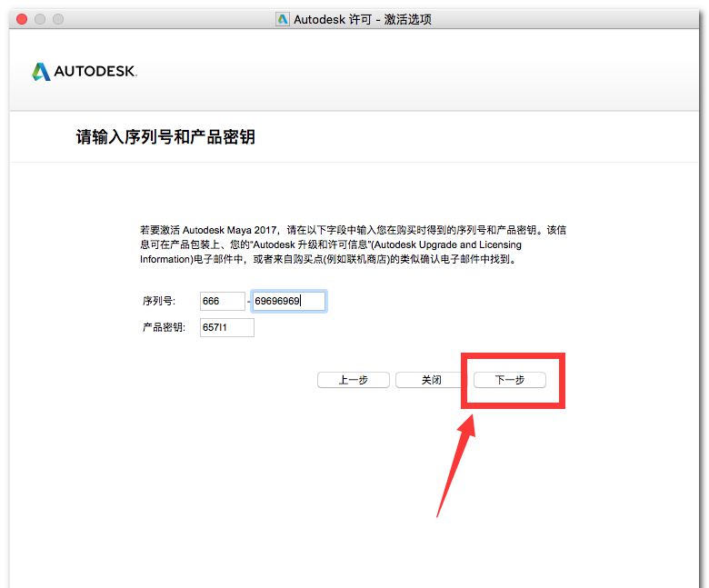Click the minimize window button

point(40,19)
